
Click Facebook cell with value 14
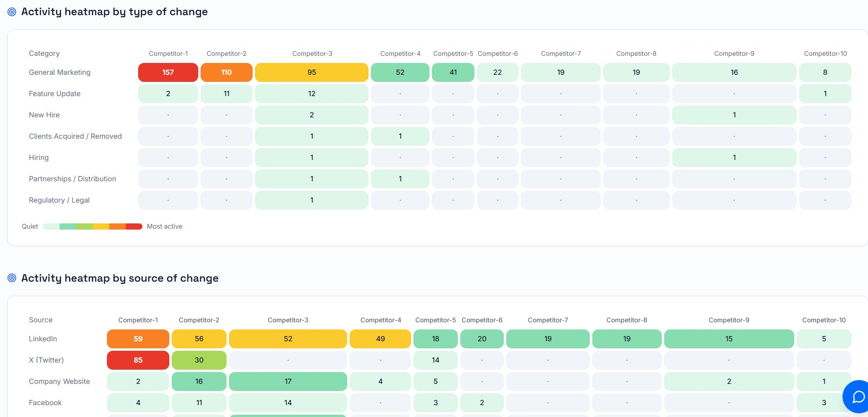(x=288, y=403)
